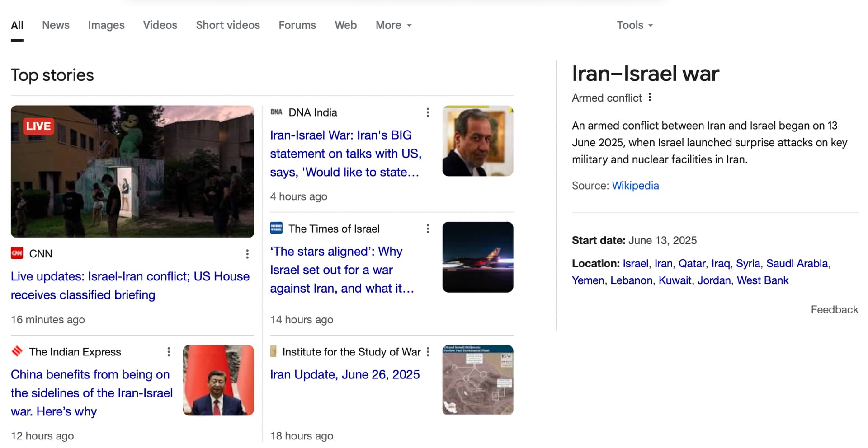The height and width of the screenshot is (448, 868).
Task: Click the '12 hours ago' timestamp
Action: 42,436
